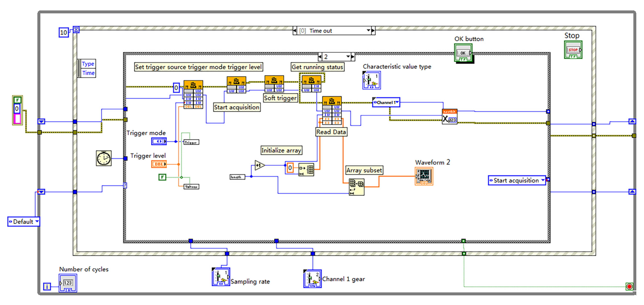Click the Wait timer clock icon

point(104,158)
